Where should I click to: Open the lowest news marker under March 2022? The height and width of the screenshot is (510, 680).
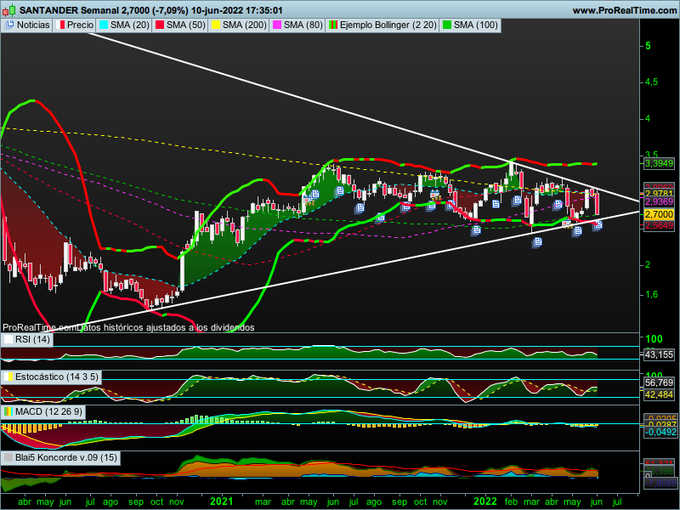coord(537,242)
